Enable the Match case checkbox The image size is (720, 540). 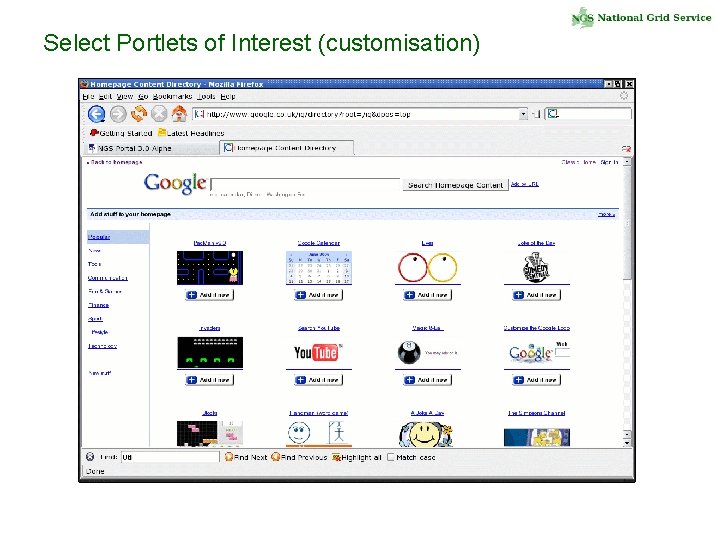pos(391,457)
